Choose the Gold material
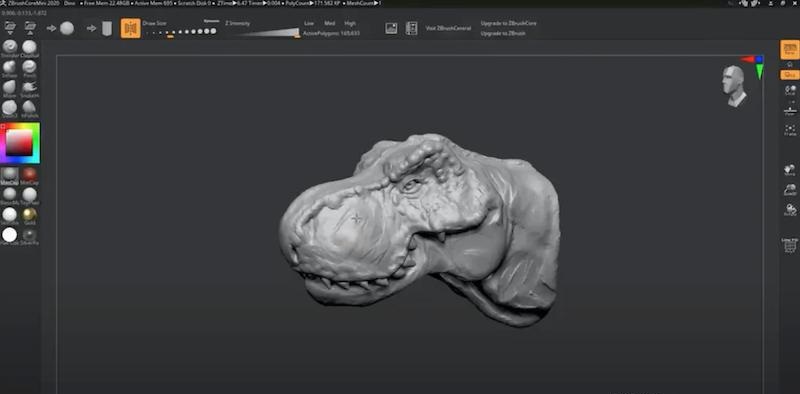Image resolution: width=800 pixels, height=394 pixels. (x=30, y=215)
